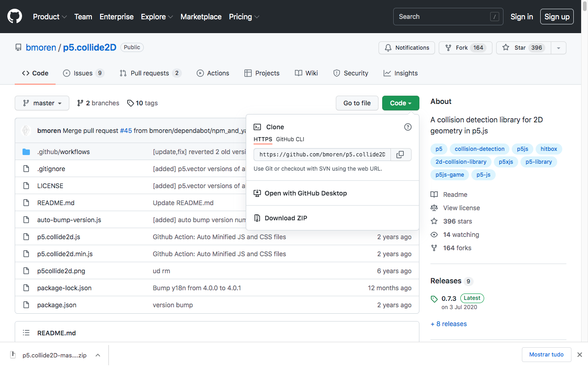
Task: Click the Sign up button
Action: 557,17
